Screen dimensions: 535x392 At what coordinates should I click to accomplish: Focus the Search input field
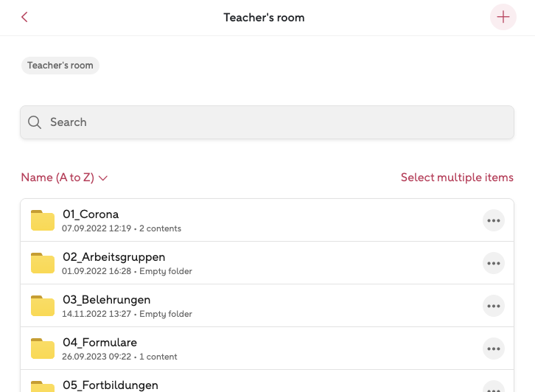(273, 122)
